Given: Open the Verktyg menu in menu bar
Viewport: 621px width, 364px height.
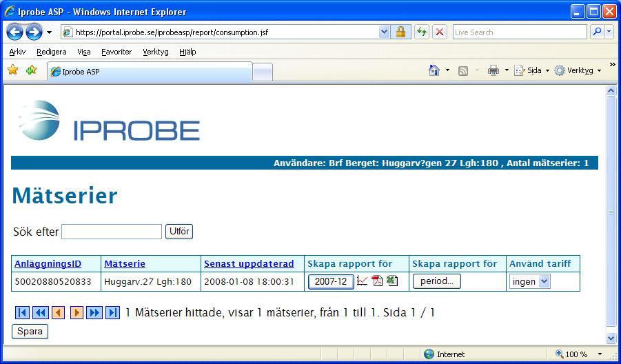Looking at the screenshot, I should pyautogui.click(x=156, y=52).
